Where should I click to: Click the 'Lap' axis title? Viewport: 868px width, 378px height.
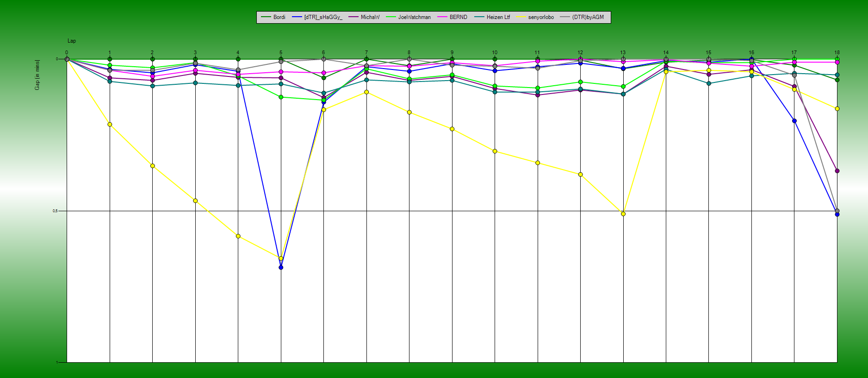(x=72, y=41)
